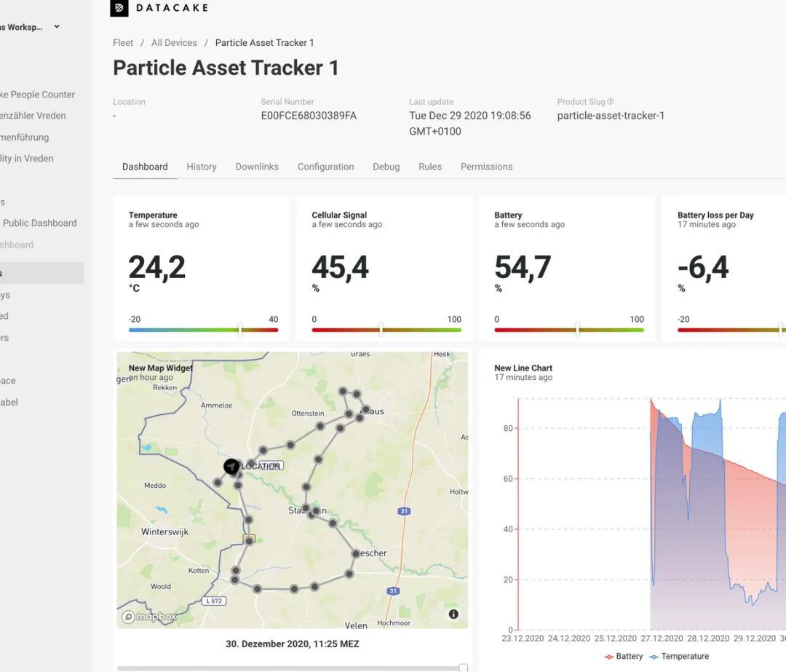Open the Permissions tab
Viewport: 786px width, 672px height.
[486, 167]
